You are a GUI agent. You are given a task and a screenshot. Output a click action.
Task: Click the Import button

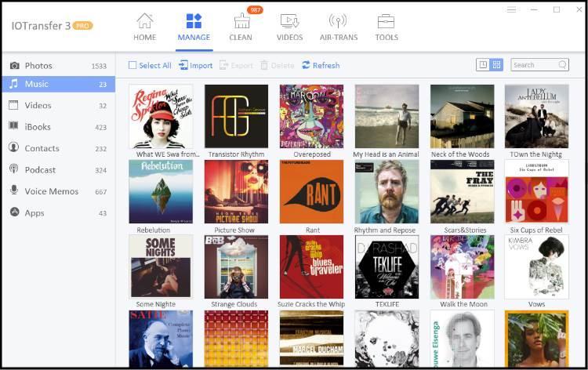pos(195,65)
